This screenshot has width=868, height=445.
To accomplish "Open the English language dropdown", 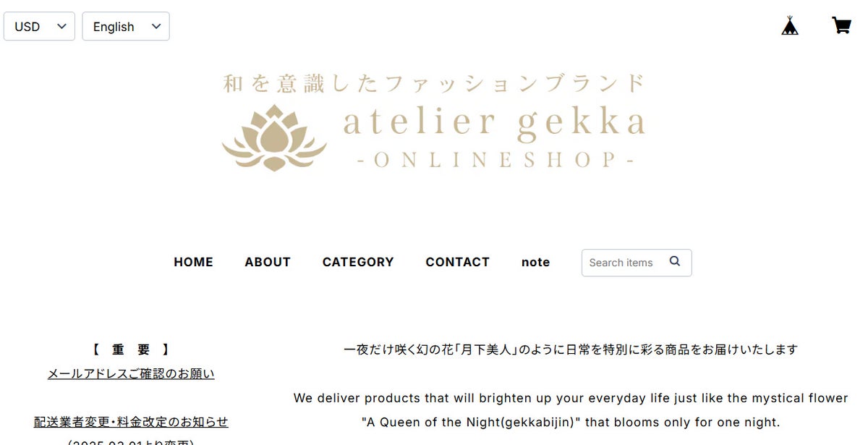I will (126, 26).
